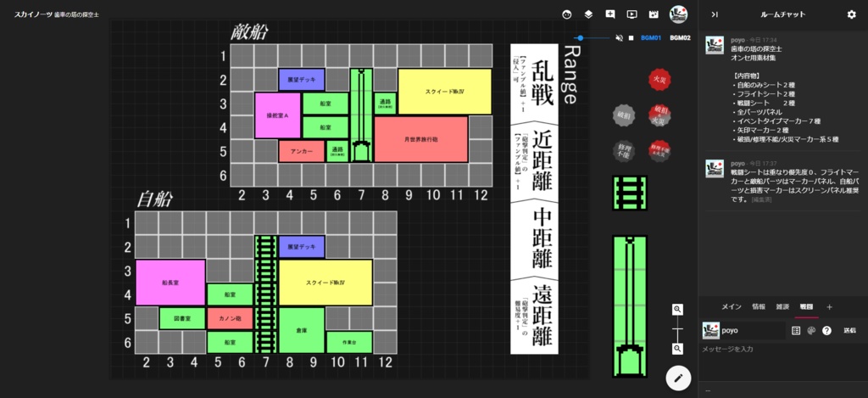Open the chat palette list icon

click(796, 330)
